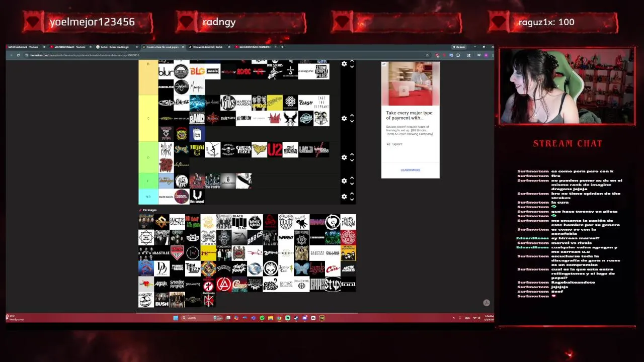Click the cyan N/A tier label

tap(148, 197)
